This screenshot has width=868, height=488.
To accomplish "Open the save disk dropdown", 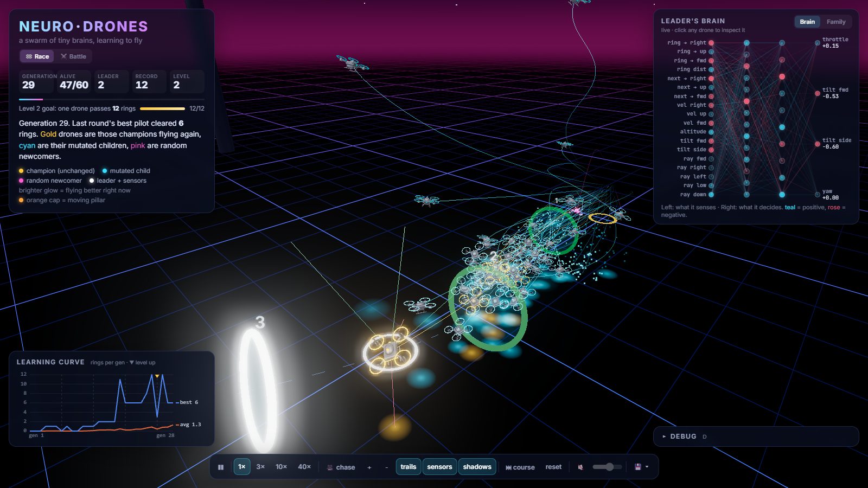I will click(x=642, y=467).
